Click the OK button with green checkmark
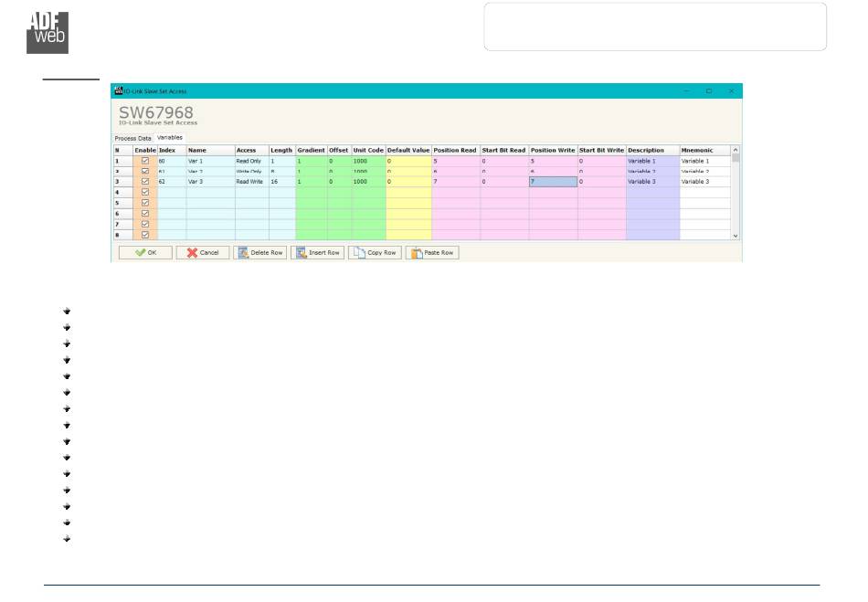The height and width of the screenshot is (602, 868). coord(145,252)
